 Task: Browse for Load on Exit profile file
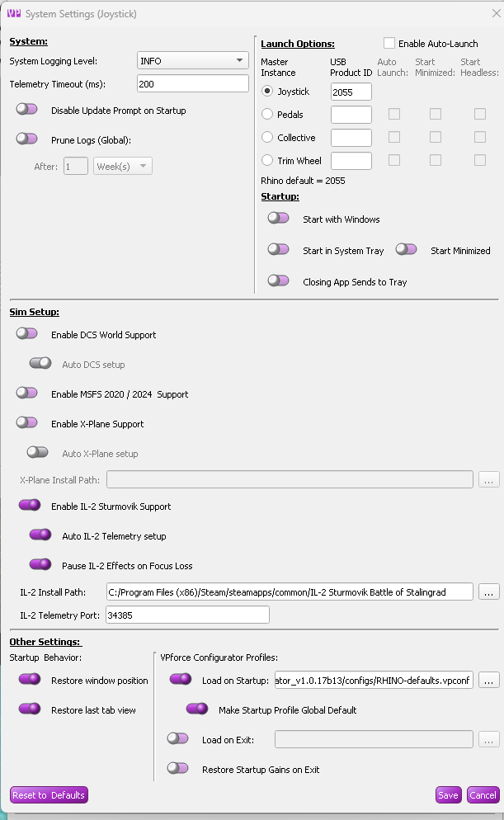[x=489, y=740]
